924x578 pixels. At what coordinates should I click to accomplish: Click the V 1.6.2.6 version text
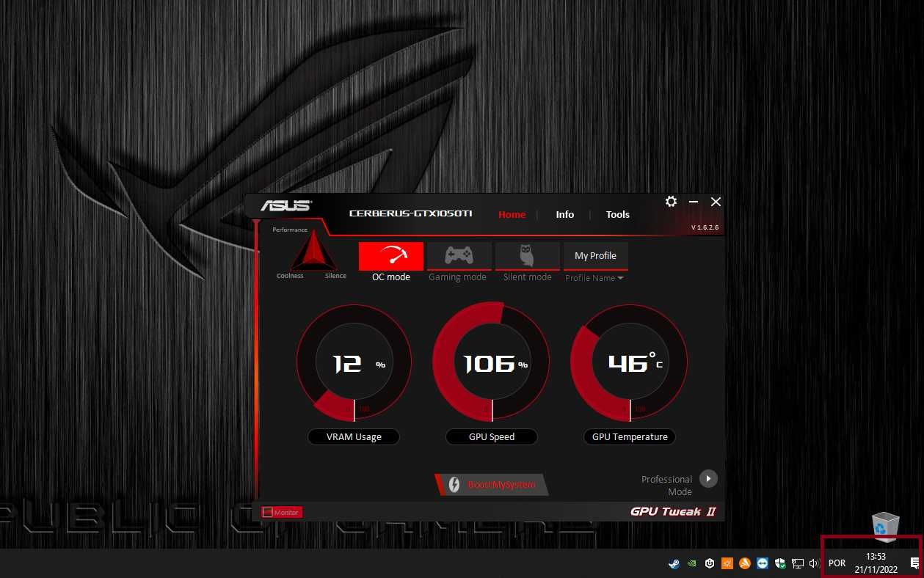pyautogui.click(x=705, y=227)
